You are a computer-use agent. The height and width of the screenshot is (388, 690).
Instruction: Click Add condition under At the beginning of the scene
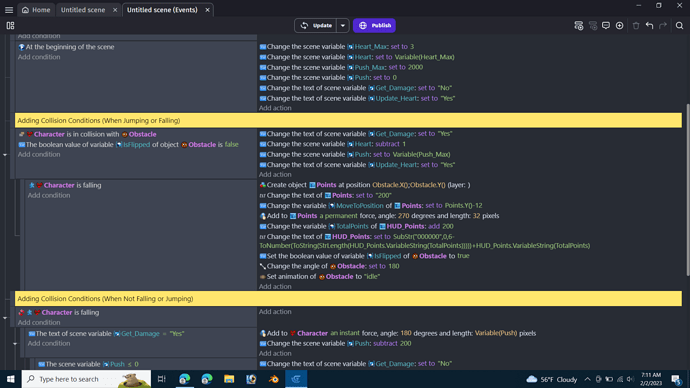pos(39,57)
